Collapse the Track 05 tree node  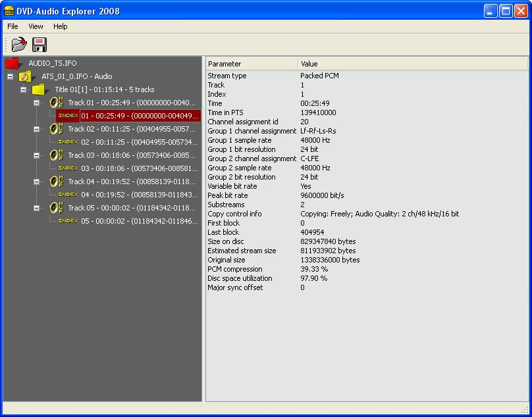36,208
